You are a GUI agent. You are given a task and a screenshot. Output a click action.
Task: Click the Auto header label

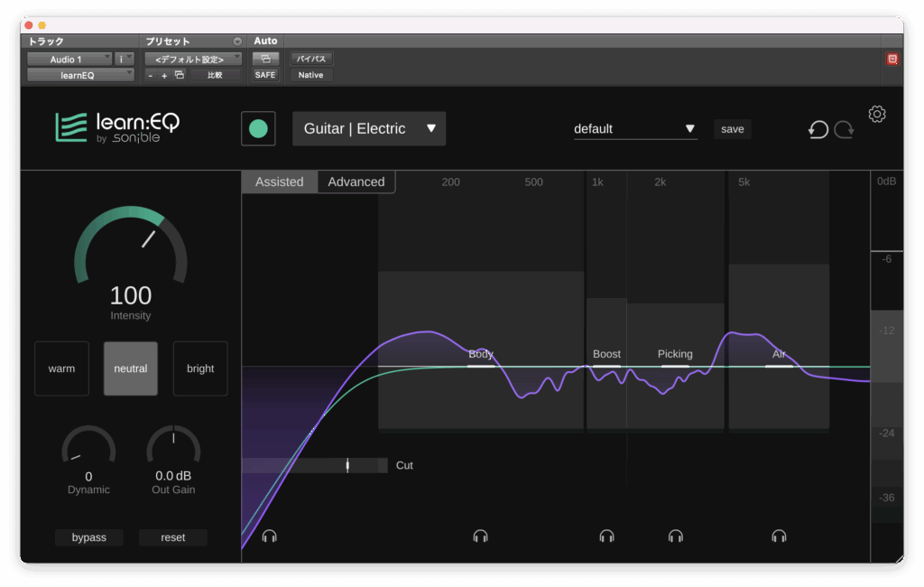click(265, 41)
